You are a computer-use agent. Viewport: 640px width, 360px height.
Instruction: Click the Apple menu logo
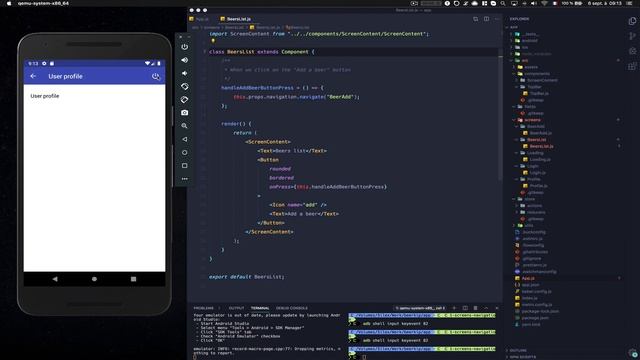point(9,3)
